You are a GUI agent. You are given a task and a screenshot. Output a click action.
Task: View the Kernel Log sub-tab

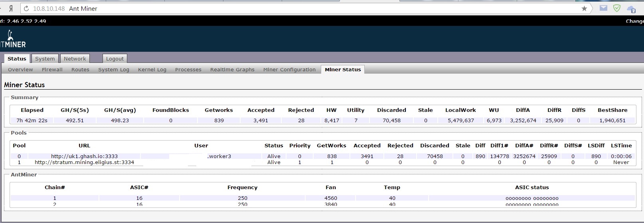tap(152, 69)
